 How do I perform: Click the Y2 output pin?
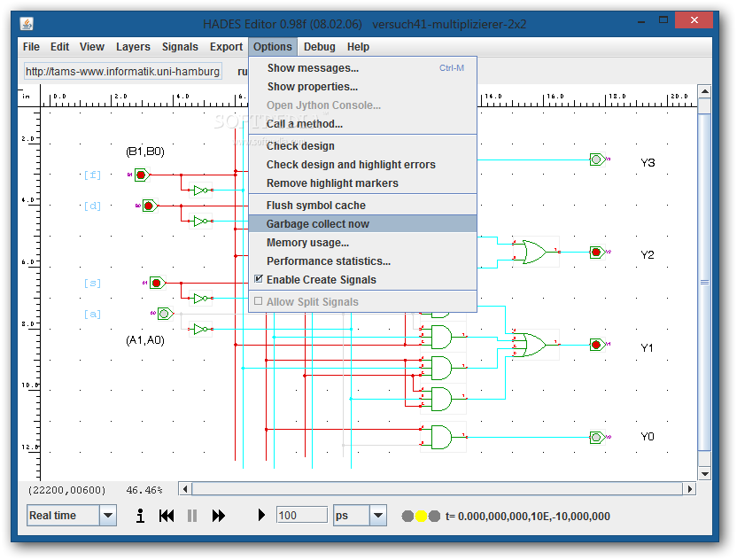pos(597,252)
